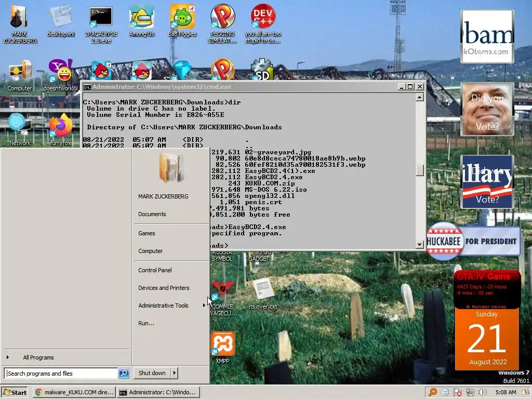Click the McCain Did you Vote gadget
Viewport: 532px width, 399px height.
[487, 109]
